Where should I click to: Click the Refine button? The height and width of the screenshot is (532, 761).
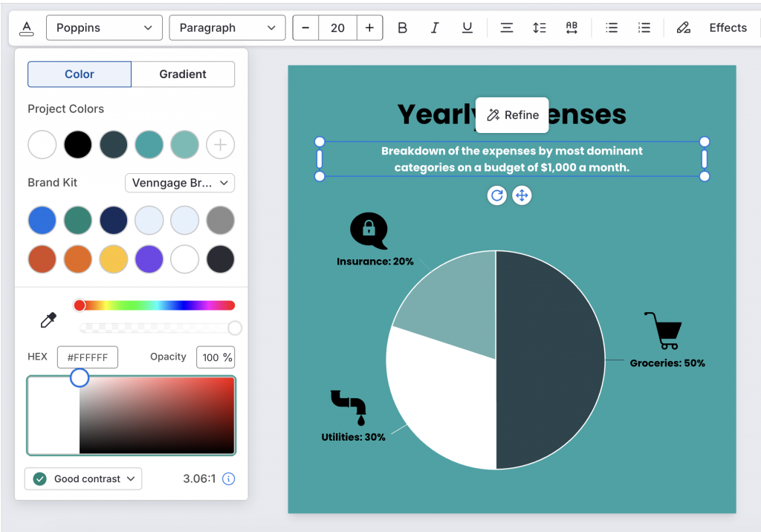point(512,115)
